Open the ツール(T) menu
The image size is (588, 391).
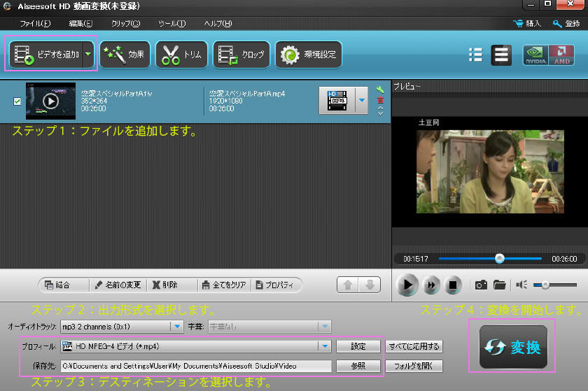coord(171,24)
